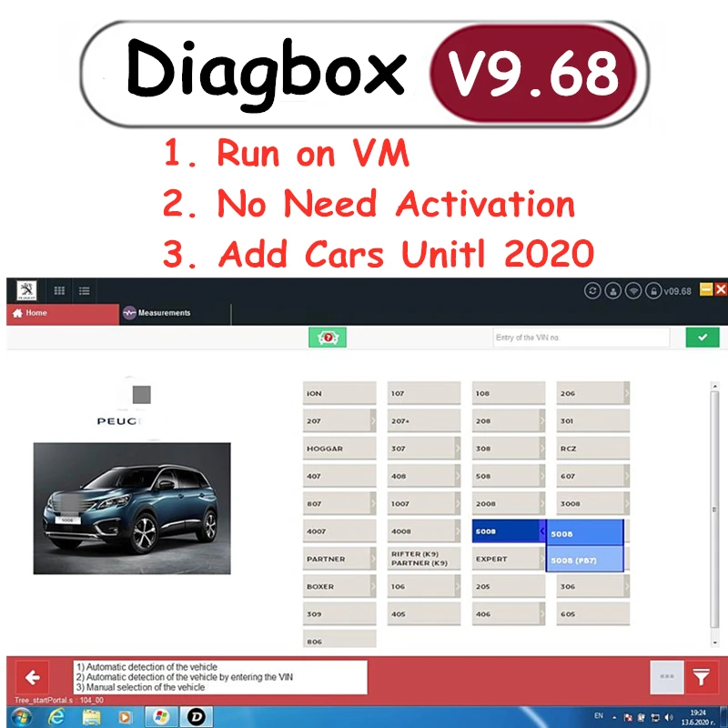The width and height of the screenshot is (728, 728).
Task: Select the 1007 model
Action: [x=424, y=504]
